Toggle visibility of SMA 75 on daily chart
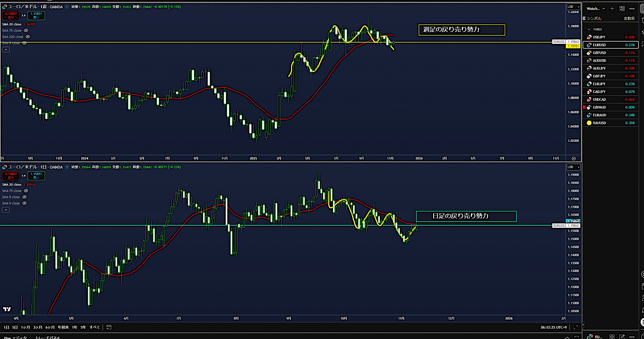The width and height of the screenshot is (644, 339). [x=26, y=191]
